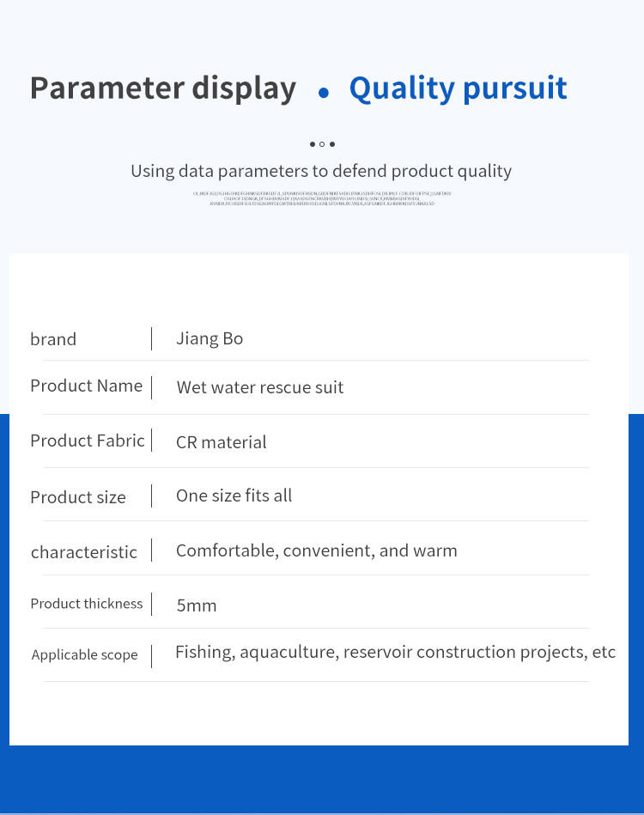Click the 'Product Fabric' label
The image size is (644, 815).
point(88,441)
